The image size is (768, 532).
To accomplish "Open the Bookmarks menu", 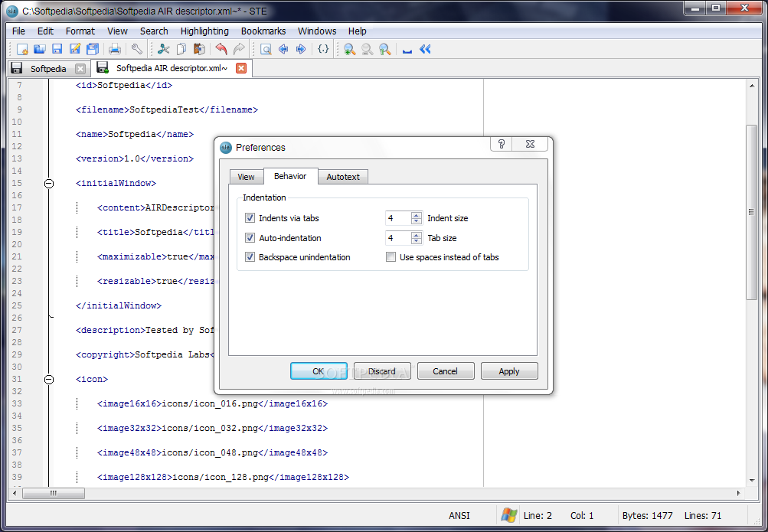I will click(263, 31).
